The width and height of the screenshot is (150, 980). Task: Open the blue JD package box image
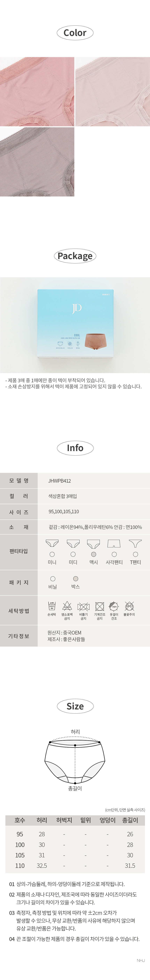(75, 325)
